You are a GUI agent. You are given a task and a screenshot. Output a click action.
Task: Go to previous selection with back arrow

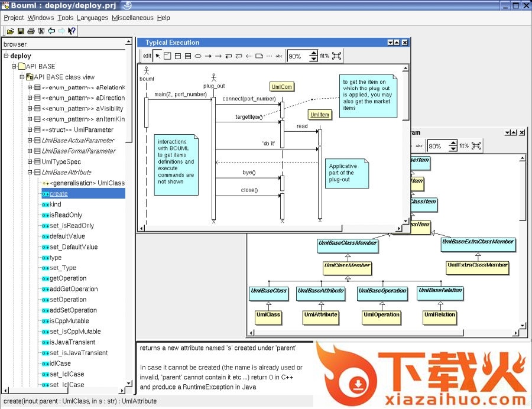[51, 31]
